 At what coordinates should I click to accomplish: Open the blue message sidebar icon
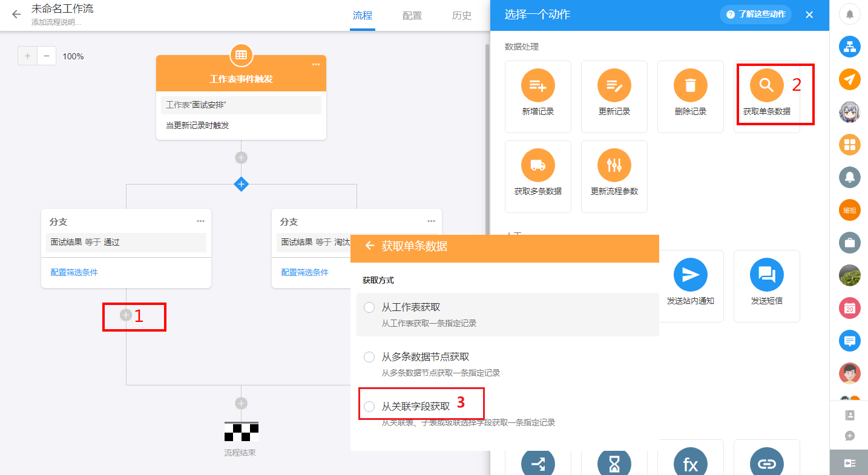(850, 341)
